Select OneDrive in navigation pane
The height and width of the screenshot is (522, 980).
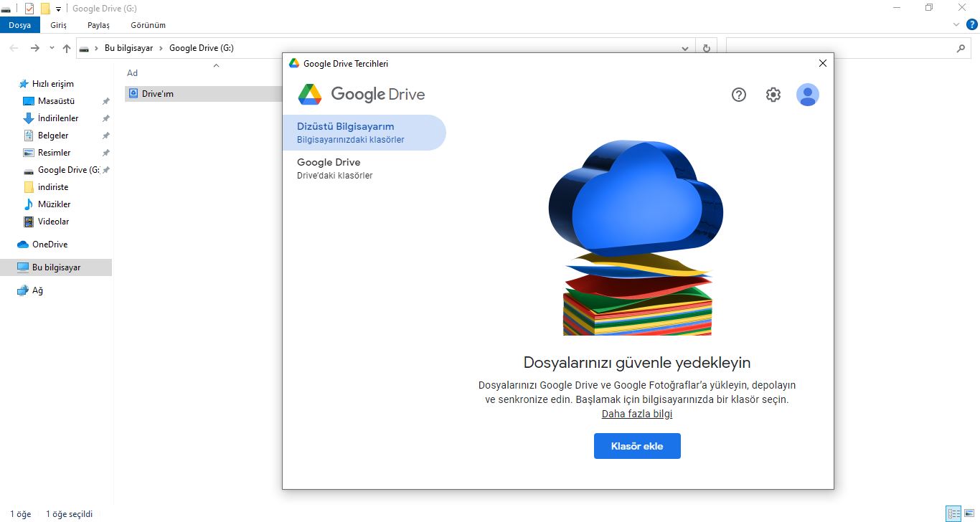pos(50,245)
